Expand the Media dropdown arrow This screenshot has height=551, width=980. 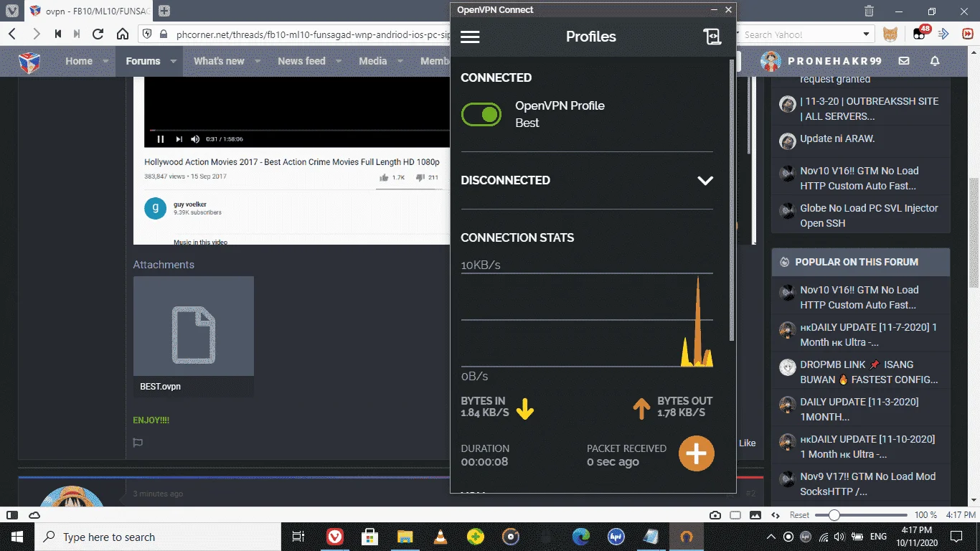coord(400,62)
